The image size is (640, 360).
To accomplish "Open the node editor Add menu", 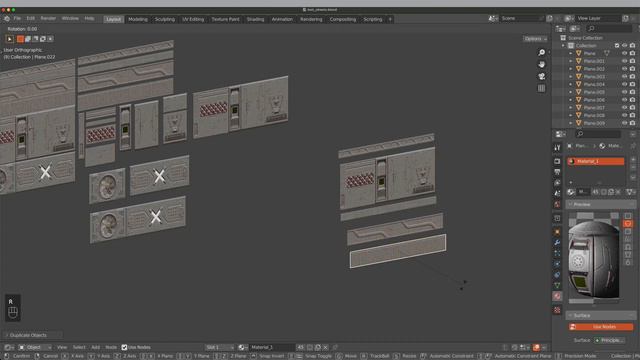I will click(x=96, y=347).
